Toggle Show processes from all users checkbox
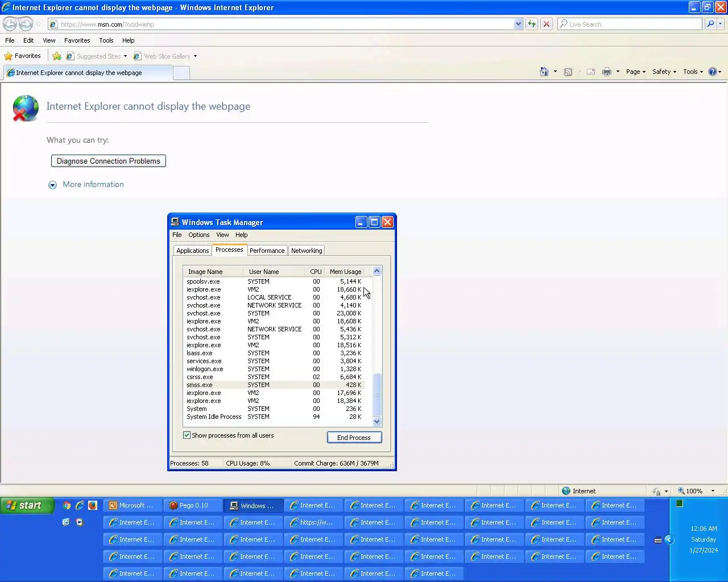This screenshot has width=728, height=582. 187,435
